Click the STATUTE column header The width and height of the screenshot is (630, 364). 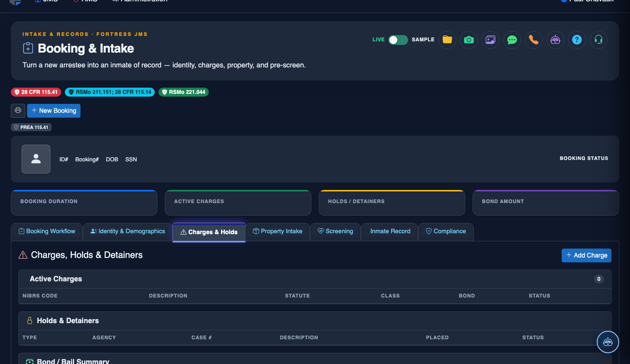point(297,296)
